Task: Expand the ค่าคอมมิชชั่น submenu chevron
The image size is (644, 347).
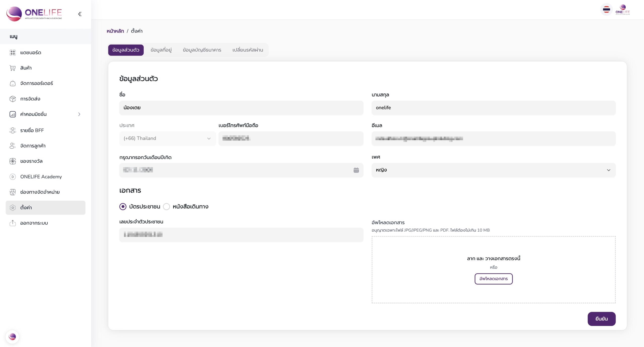Action: point(79,114)
